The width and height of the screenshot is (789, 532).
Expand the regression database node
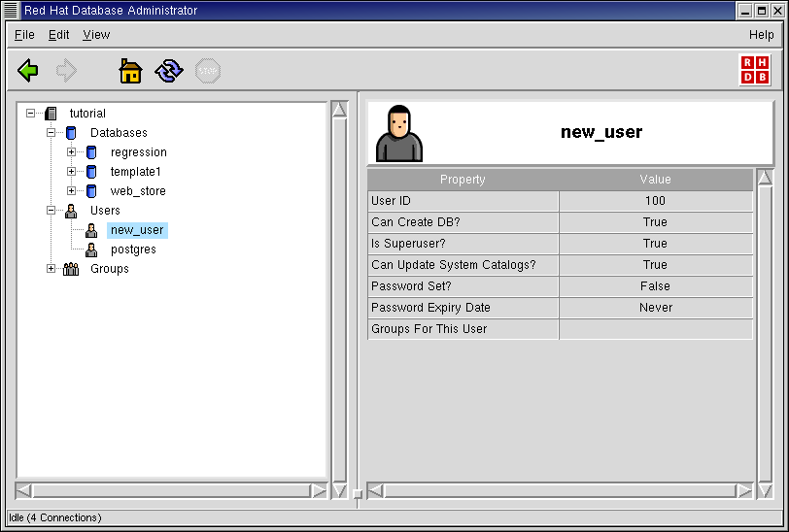click(72, 151)
